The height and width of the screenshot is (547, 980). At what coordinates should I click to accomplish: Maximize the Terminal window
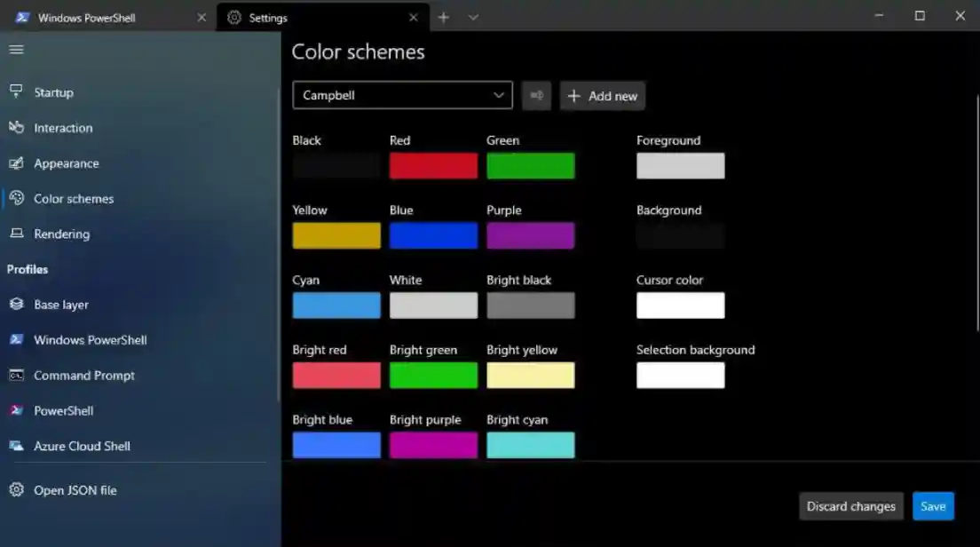pos(920,16)
